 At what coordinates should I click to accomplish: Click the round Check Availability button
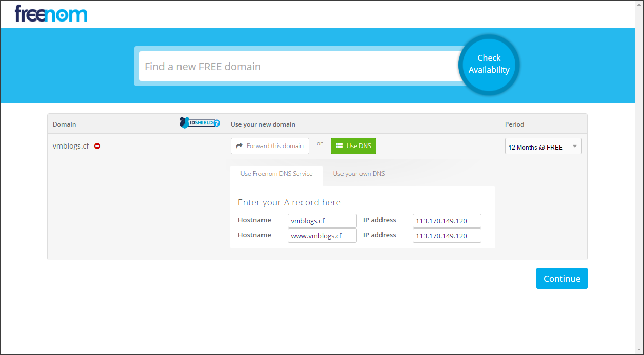tap(489, 65)
